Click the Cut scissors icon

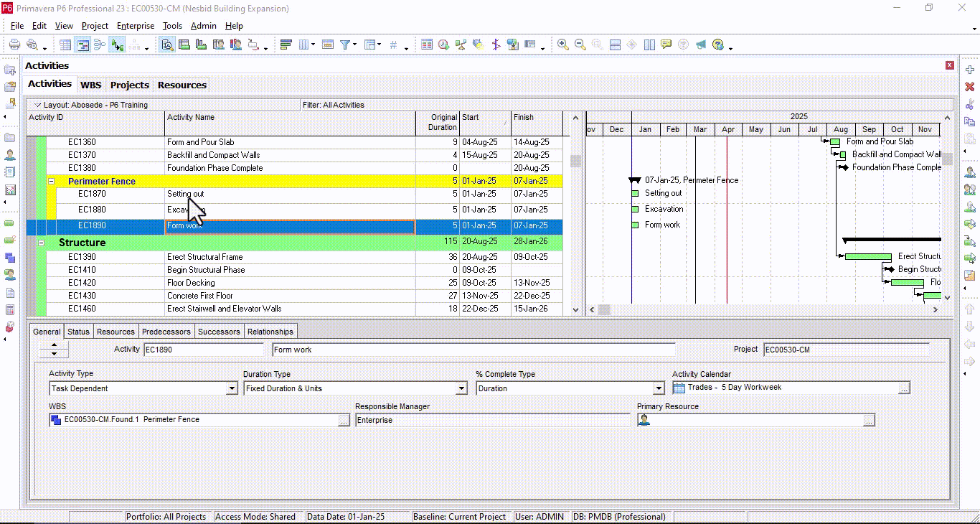pos(970,104)
